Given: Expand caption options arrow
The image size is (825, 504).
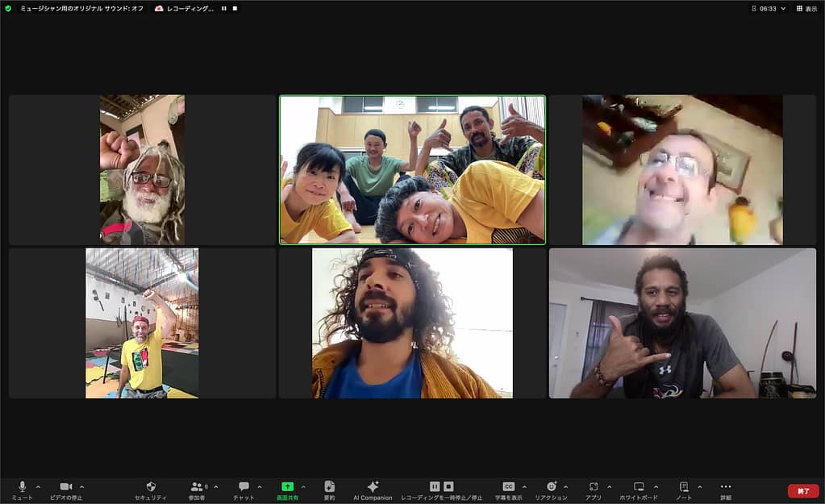Looking at the screenshot, I should 524,487.
